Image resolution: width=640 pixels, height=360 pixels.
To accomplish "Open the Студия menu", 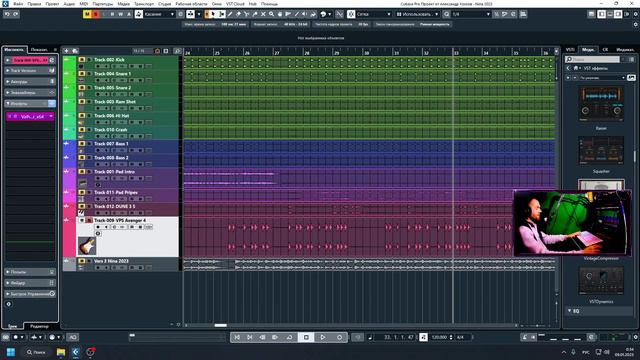I will tap(164, 4).
